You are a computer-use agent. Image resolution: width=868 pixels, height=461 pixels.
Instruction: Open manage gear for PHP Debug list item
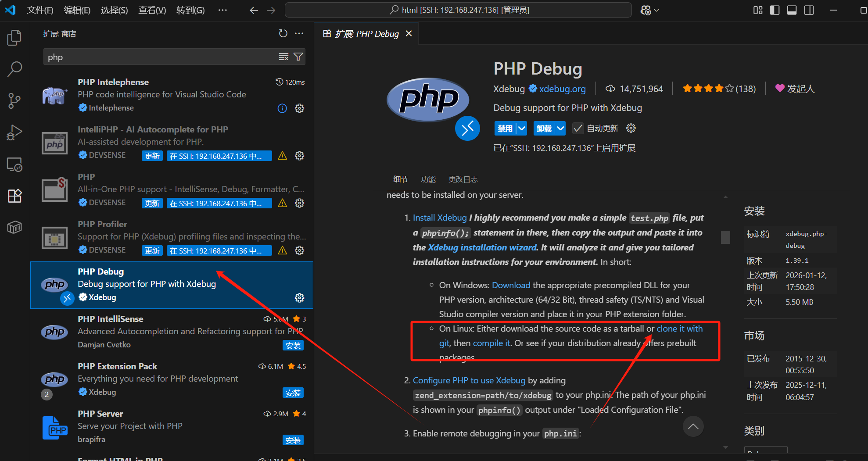click(300, 298)
